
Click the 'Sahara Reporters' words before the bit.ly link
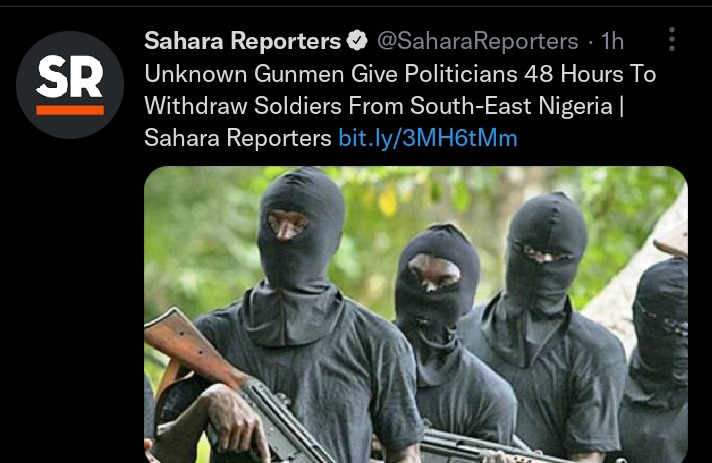238,138
